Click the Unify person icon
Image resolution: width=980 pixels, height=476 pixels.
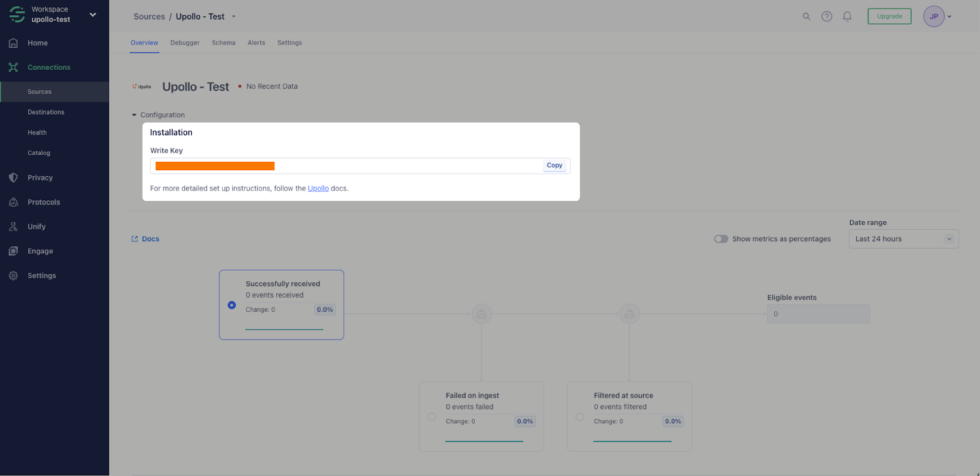13,227
